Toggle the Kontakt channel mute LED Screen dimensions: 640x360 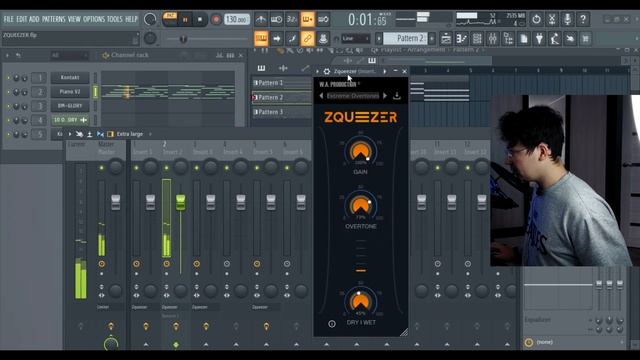click(8, 78)
